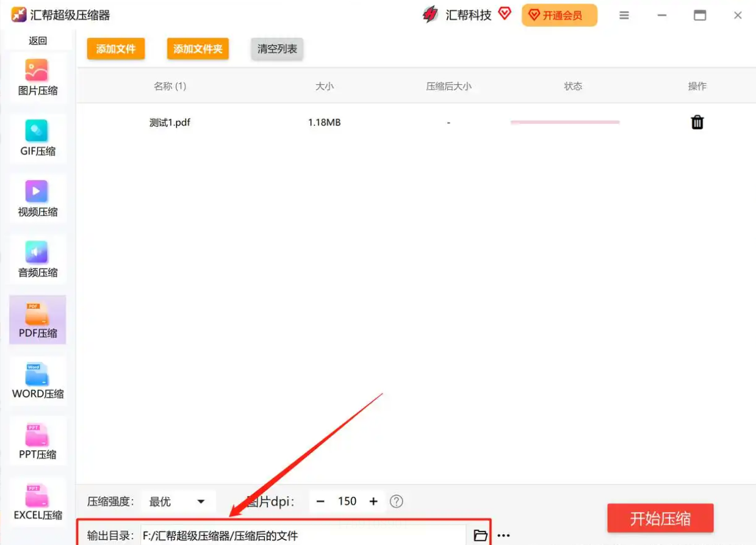
Task: Click the app logo in title bar
Action: coord(18,15)
